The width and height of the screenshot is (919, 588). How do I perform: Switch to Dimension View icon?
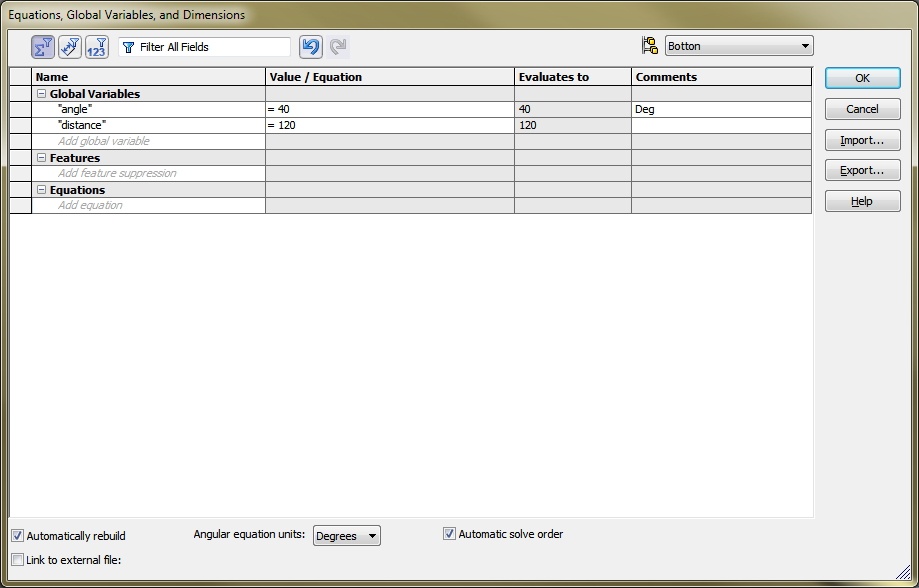70,47
